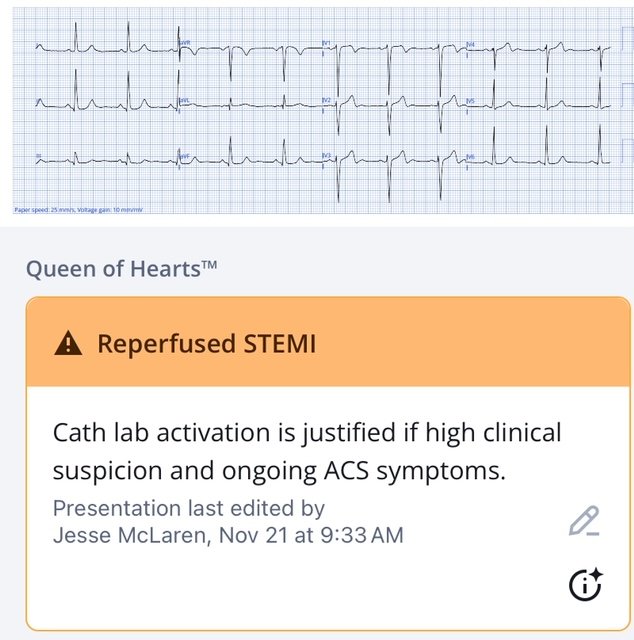Click the aVL lead label on ECG
This screenshot has width=634, height=640.
click(x=185, y=100)
